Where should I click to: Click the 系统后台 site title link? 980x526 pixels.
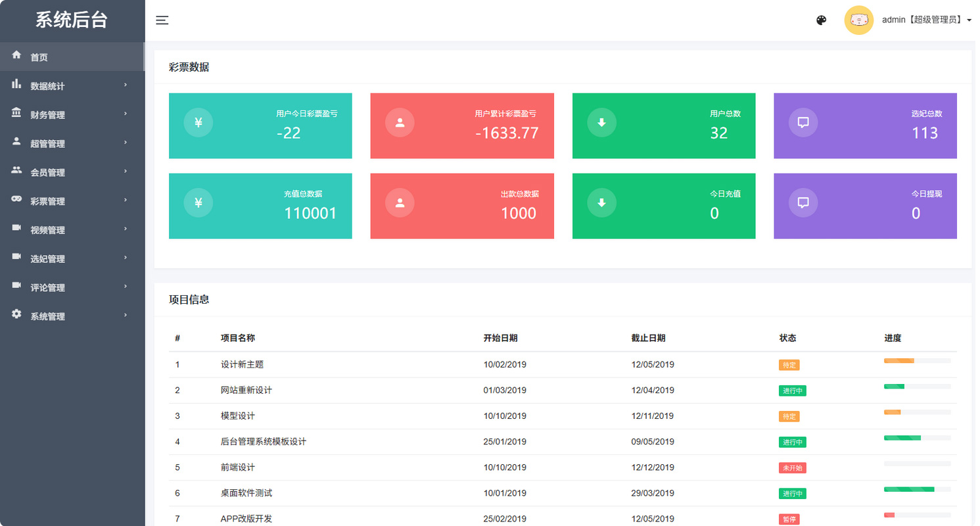[x=72, y=20]
